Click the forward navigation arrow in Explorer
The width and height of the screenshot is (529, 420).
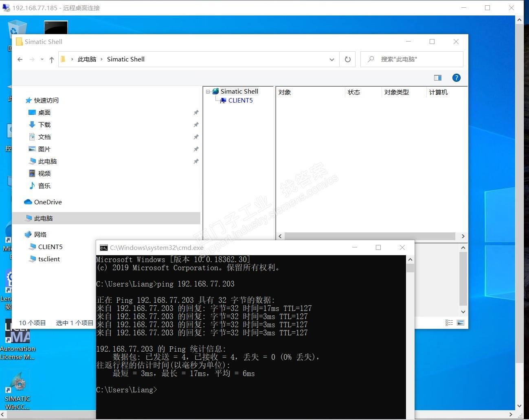pyautogui.click(x=32, y=59)
